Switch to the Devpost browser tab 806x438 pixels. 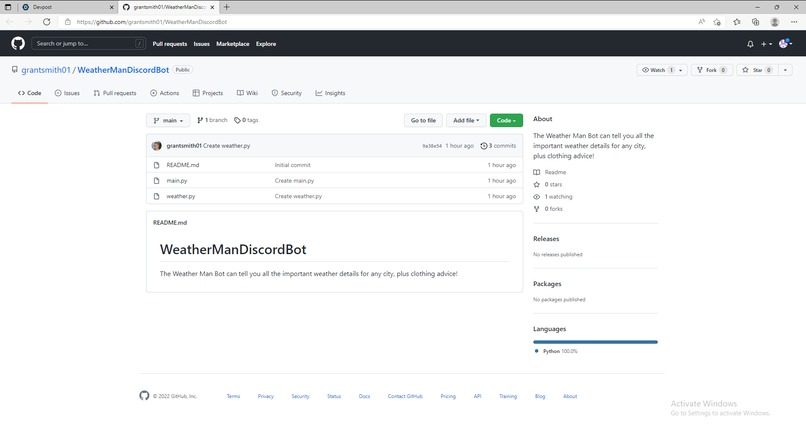pyautogui.click(x=67, y=7)
